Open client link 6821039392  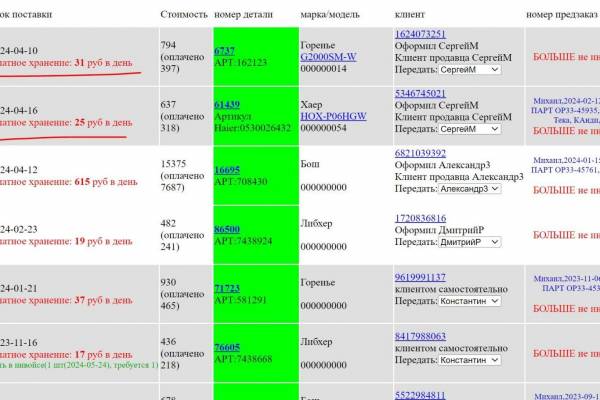click(x=420, y=153)
